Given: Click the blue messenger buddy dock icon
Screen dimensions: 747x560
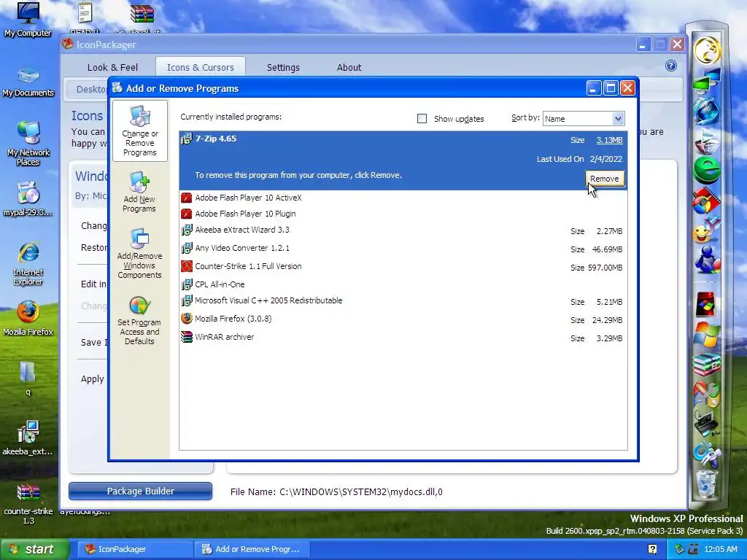Looking at the screenshot, I should click(707, 260).
